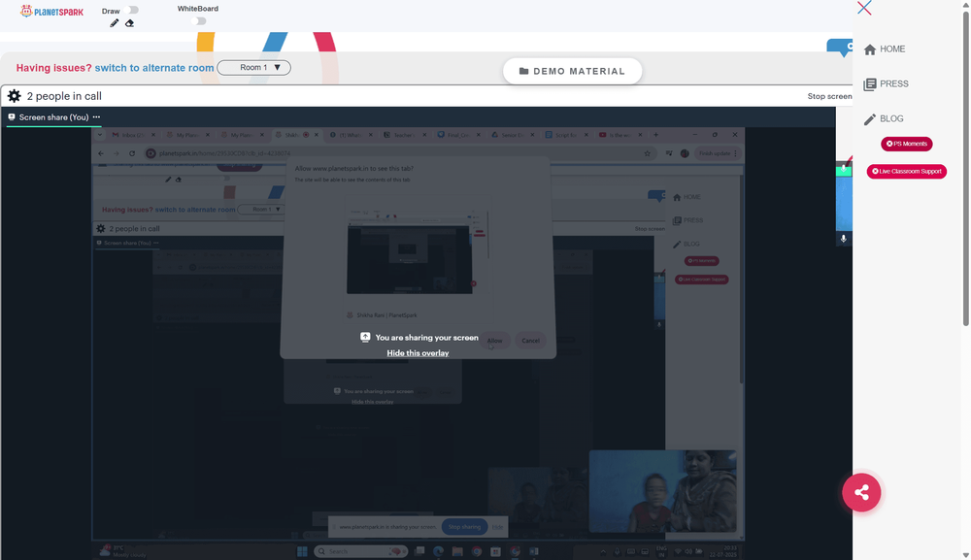Open Edge icon in shared taskbar

[x=439, y=551]
